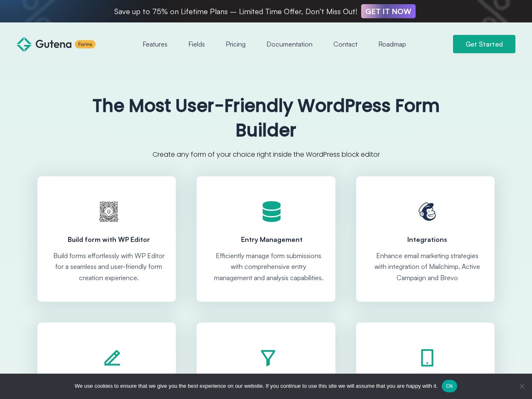The height and width of the screenshot is (399, 532).
Task: Click the cookie notice message text
Action: click(256, 386)
